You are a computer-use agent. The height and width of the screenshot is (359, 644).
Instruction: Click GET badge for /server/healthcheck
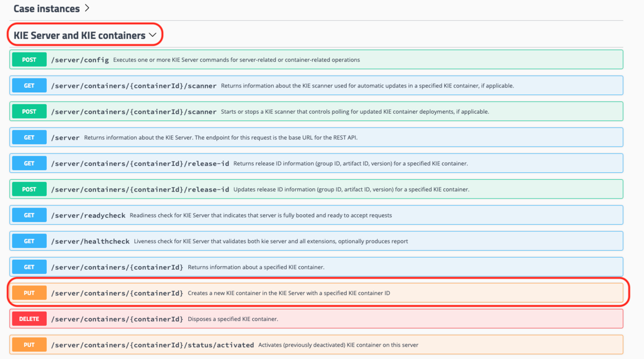29,241
